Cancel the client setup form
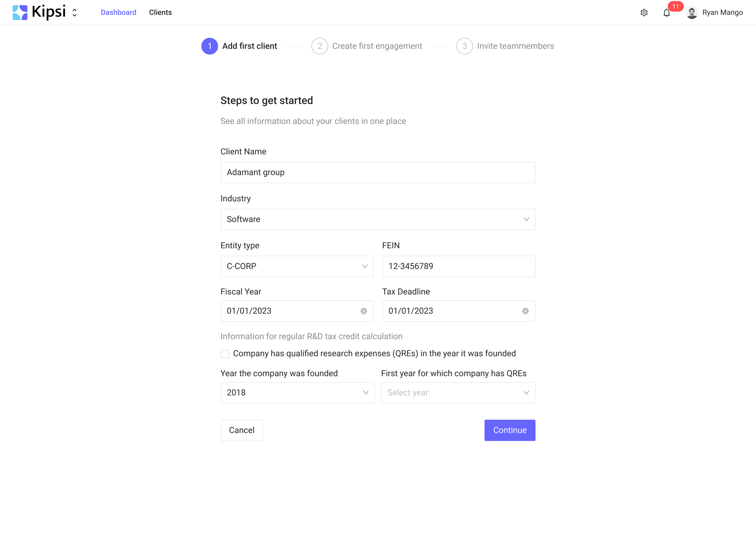 (242, 430)
